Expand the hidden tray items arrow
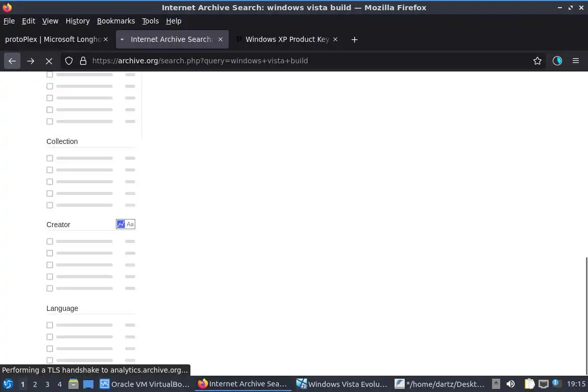This screenshot has height=392, width=588. [496, 384]
